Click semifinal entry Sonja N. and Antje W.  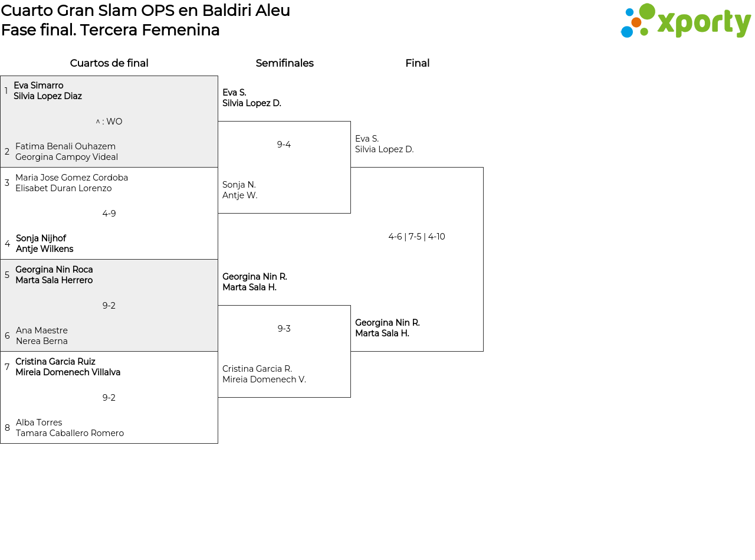(240, 190)
